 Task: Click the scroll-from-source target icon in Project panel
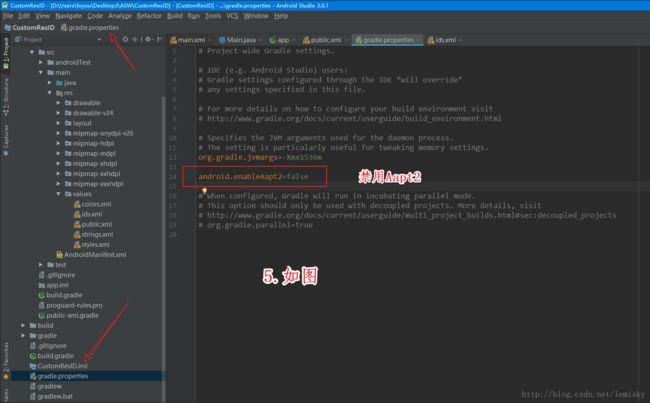click(125, 39)
